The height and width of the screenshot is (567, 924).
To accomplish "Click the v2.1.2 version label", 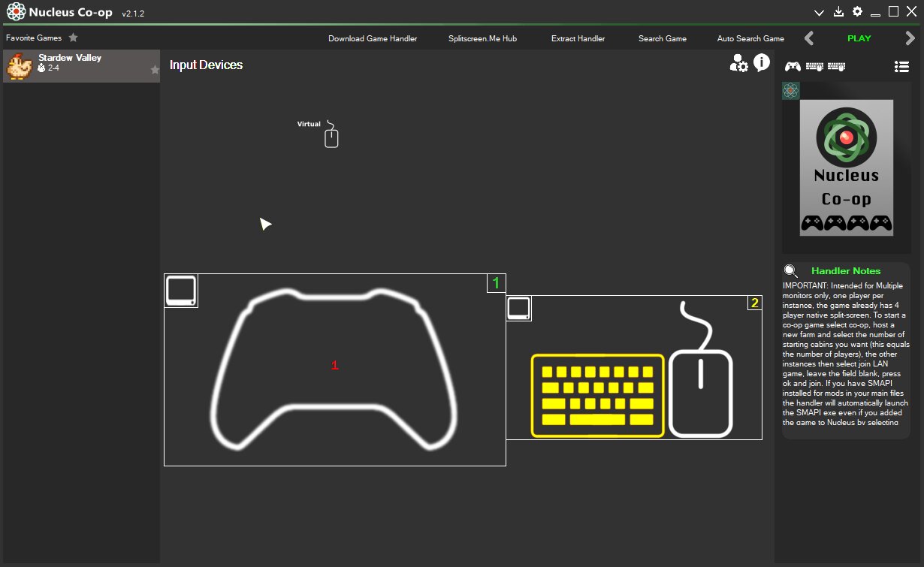I will (133, 14).
